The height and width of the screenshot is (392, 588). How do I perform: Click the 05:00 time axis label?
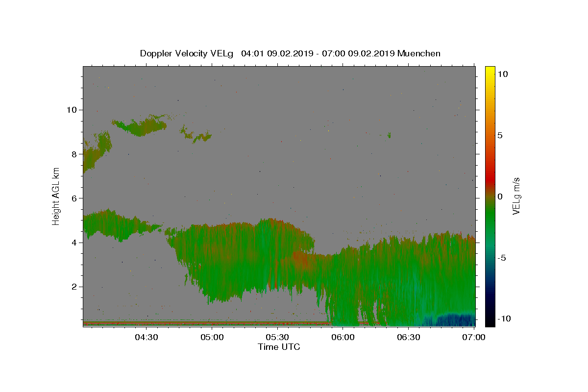pyautogui.click(x=212, y=337)
